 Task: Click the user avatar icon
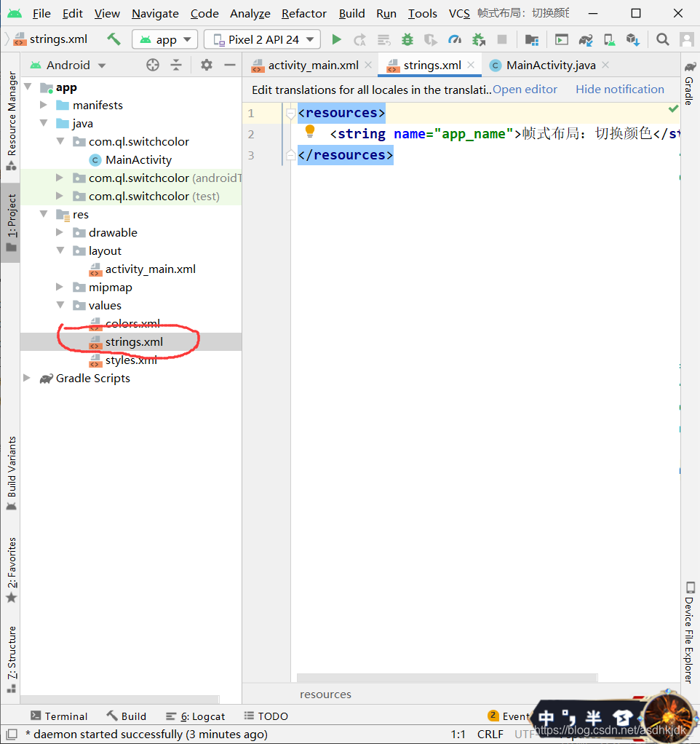(686, 39)
